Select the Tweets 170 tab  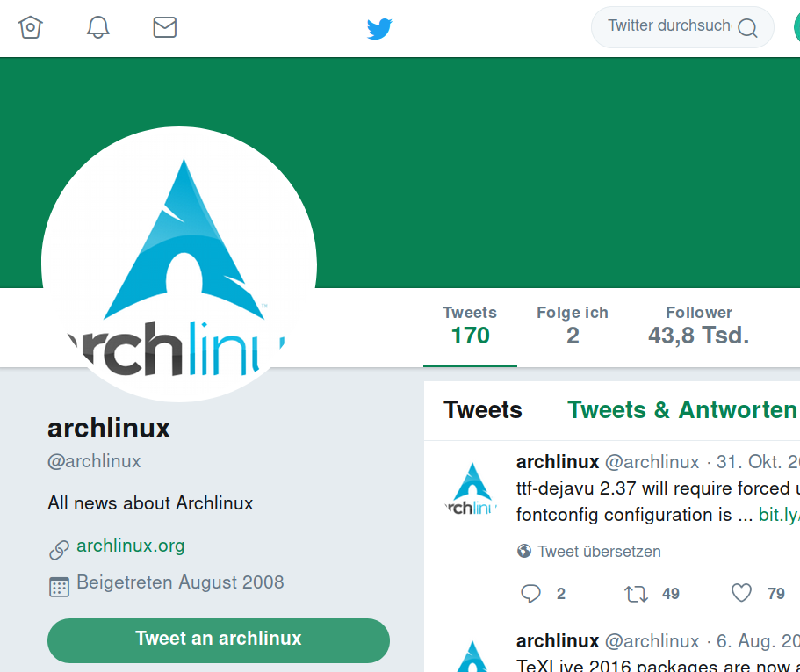click(470, 327)
